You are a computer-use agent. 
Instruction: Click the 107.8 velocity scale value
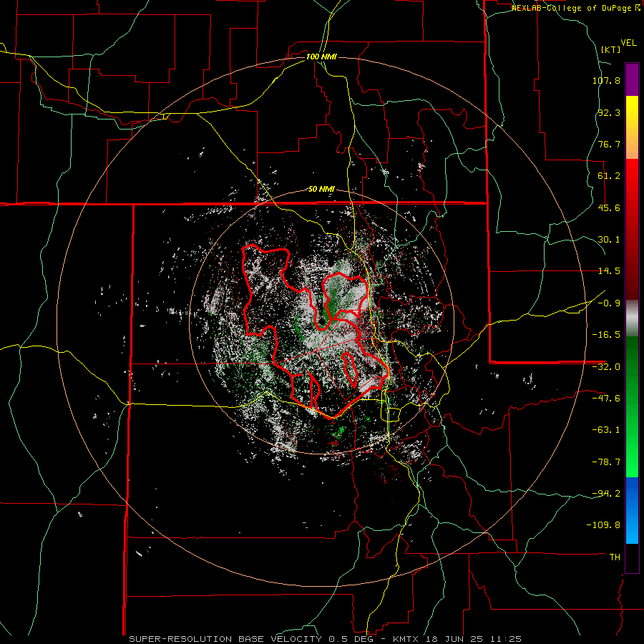[x=606, y=80]
